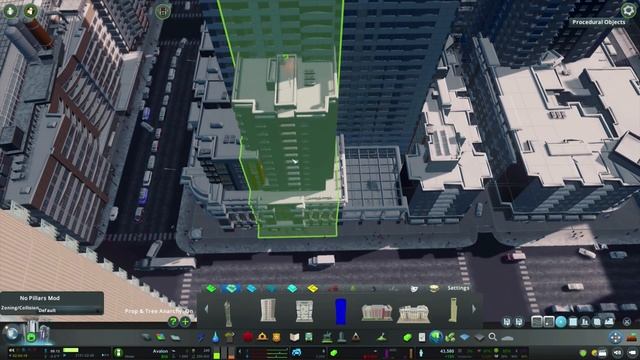Toggle Prop & Tree Anarchy status text
This screenshot has height=360, width=640.
tap(159, 311)
